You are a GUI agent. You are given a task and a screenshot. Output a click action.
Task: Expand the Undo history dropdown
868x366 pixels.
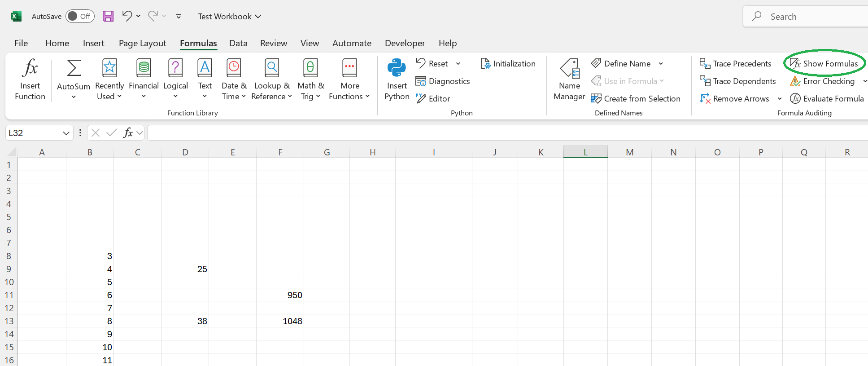click(x=138, y=16)
